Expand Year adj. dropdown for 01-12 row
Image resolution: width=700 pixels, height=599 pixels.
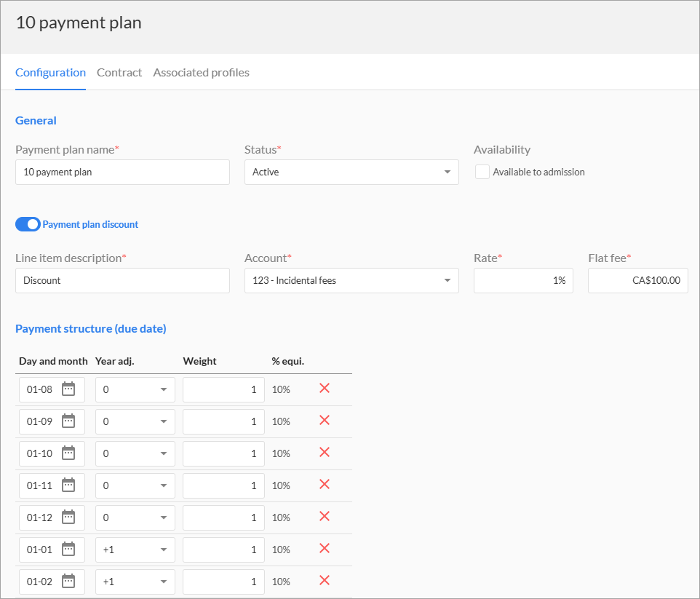[x=135, y=517]
